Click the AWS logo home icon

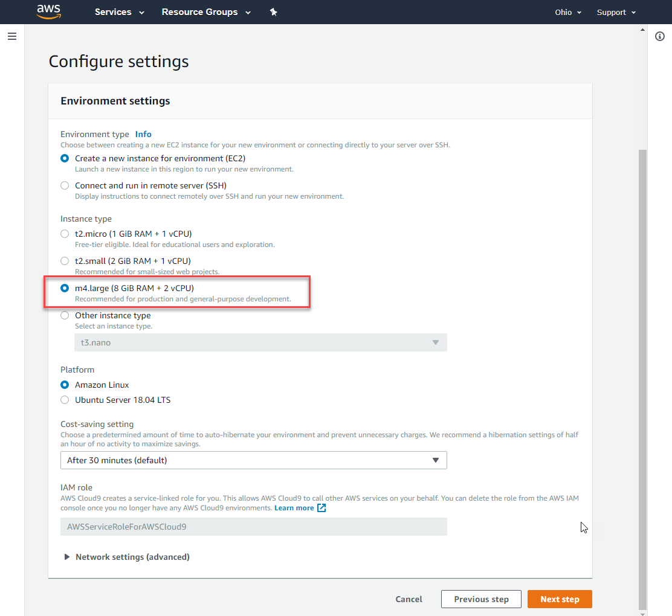48,12
